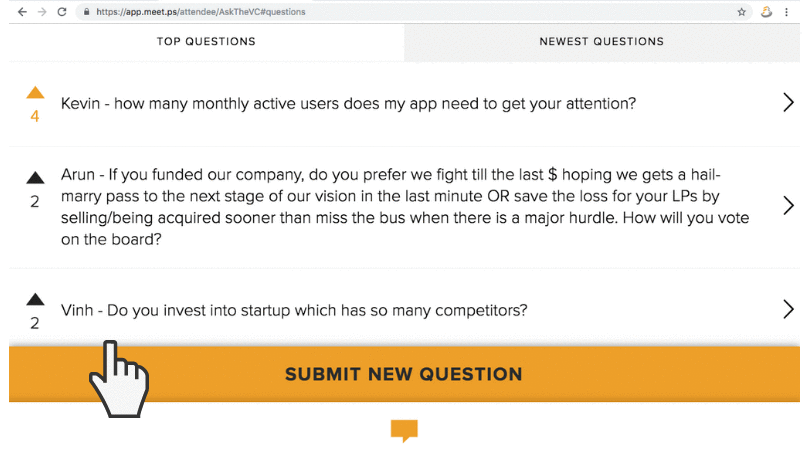Viewport: 810px width, 450px height.
Task: Open Kevin's question text
Action: [x=349, y=104]
